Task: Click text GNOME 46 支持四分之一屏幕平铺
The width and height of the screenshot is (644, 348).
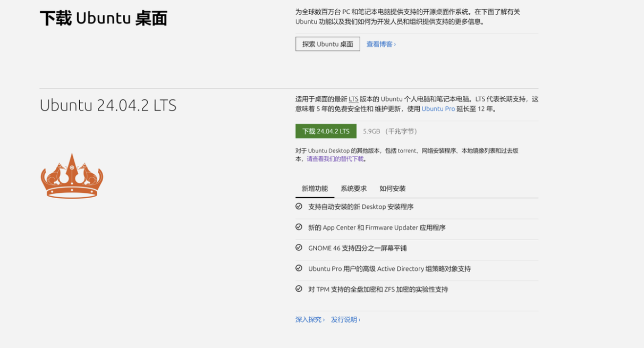Action: pyautogui.click(x=357, y=248)
